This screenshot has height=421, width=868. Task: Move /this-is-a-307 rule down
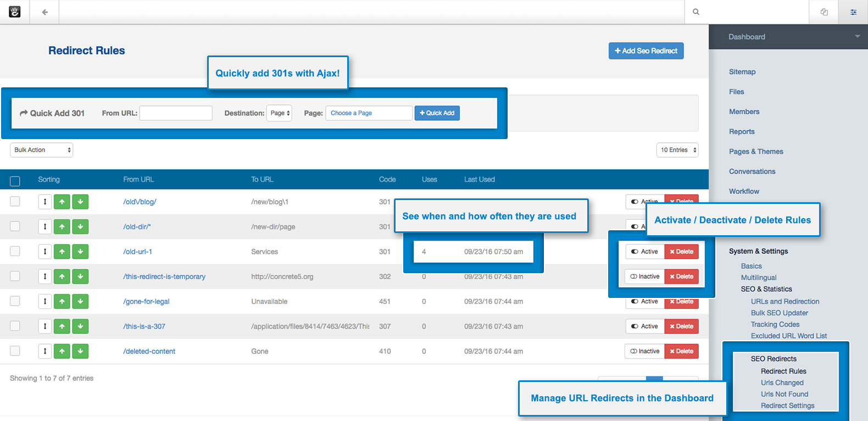tap(80, 326)
